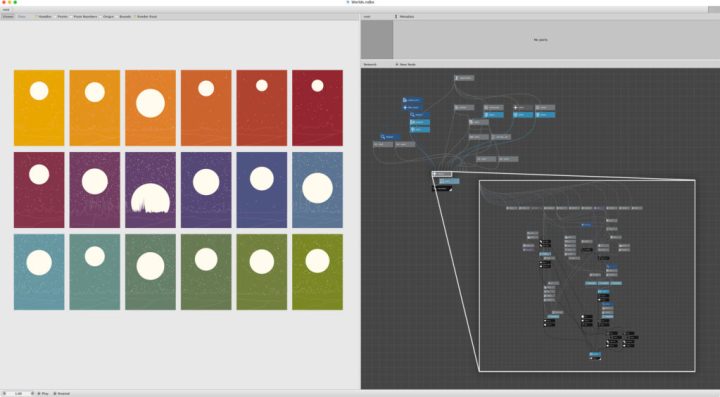The width and height of the screenshot is (720, 397).
Task: Select the maroon poster starting the middle row
Action: point(39,190)
